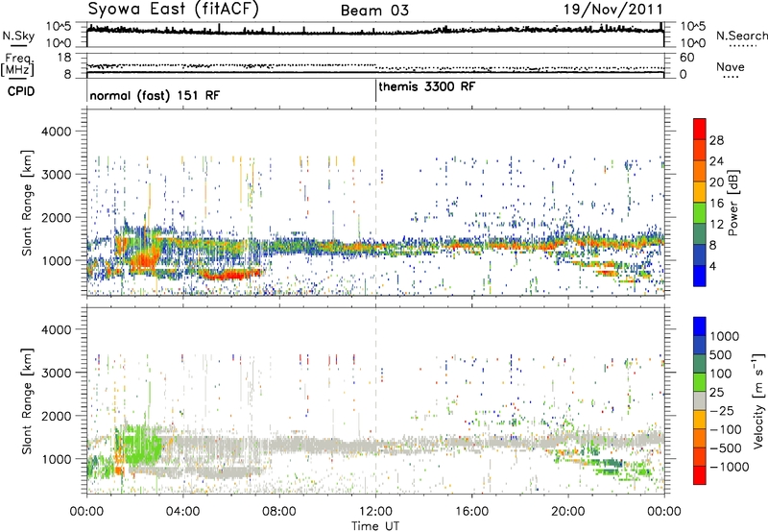Image resolution: width=768 pixels, height=532 pixels.
Task: Click the '4000' tick on velocity panel axis
Action: [57, 329]
